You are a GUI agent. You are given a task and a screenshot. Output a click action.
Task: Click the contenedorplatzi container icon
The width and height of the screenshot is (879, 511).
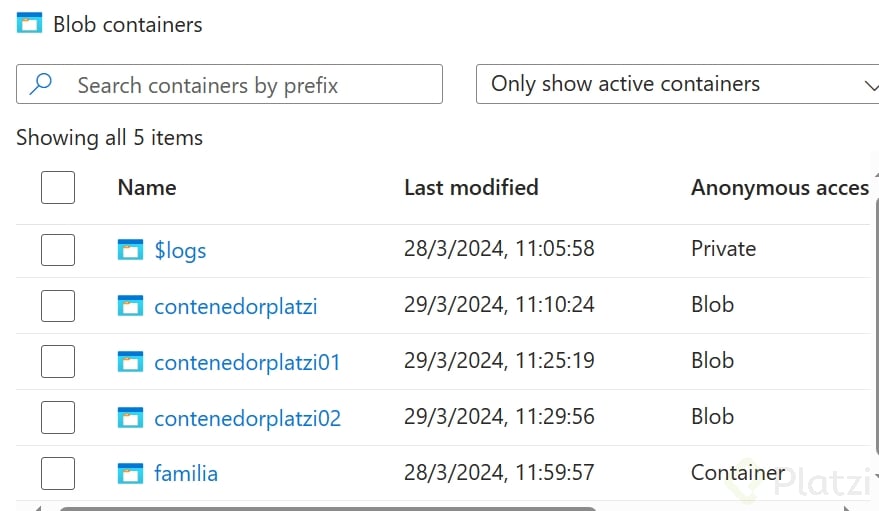(130, 305)
